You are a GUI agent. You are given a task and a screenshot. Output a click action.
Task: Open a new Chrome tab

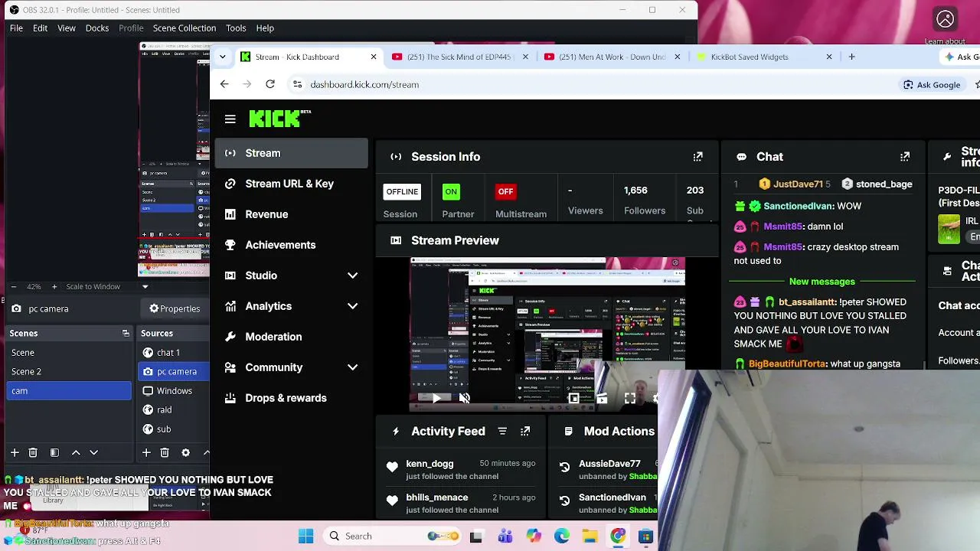point(851,57)
